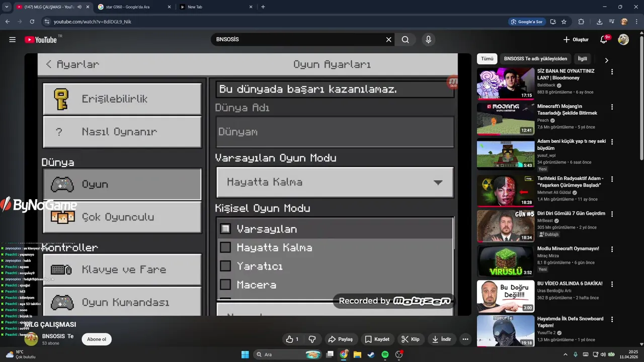Like the video with thumbs up

coord(292,339)
